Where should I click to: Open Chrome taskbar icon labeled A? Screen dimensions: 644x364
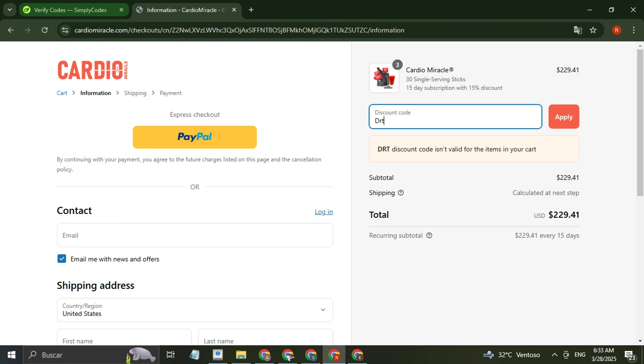[264, 355]
